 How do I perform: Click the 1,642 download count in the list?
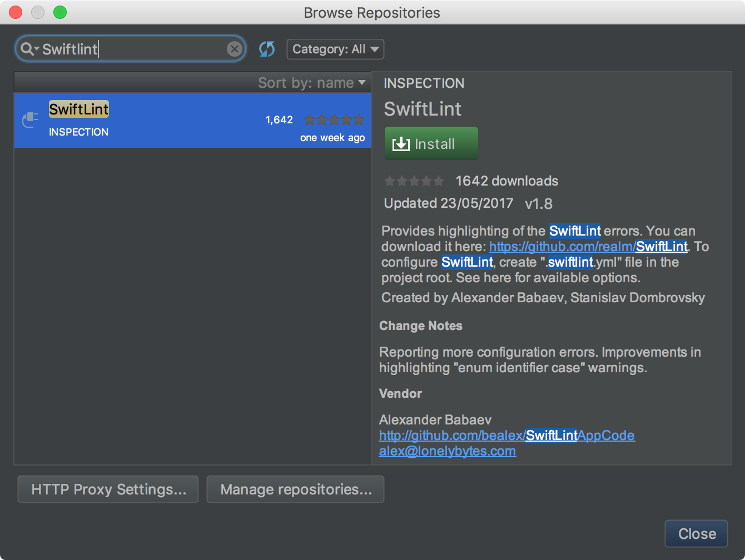279,119
